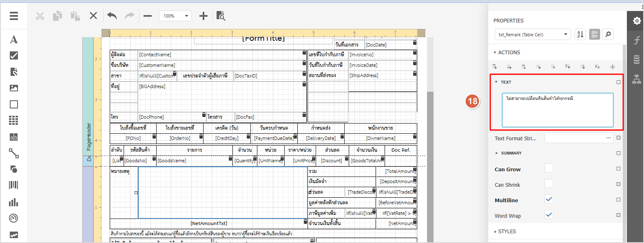
Task: Expand the STYLES section
Action: click(507, 231)
